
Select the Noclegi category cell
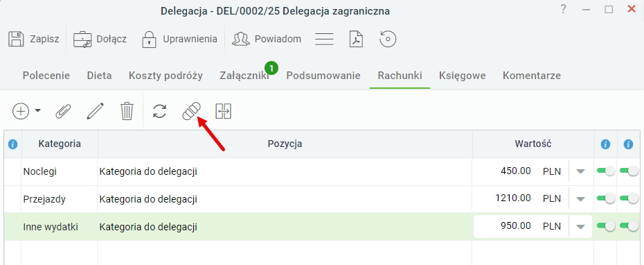point(60,171)
